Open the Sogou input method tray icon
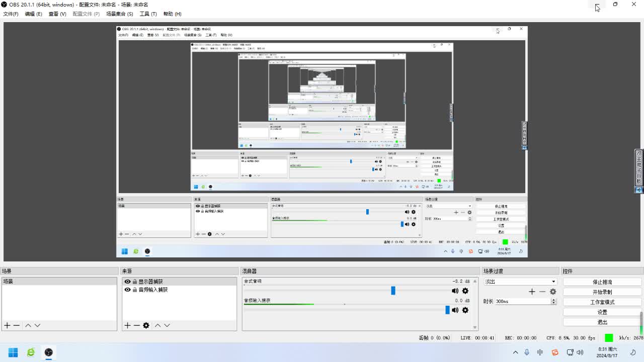The image size is (644, 362). pos(555,352)
